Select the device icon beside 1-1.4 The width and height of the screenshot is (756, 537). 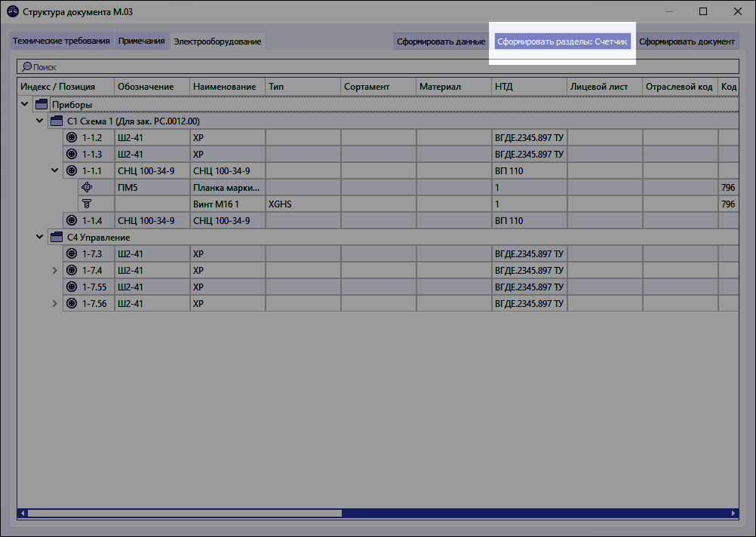click(x=71, y=220)
